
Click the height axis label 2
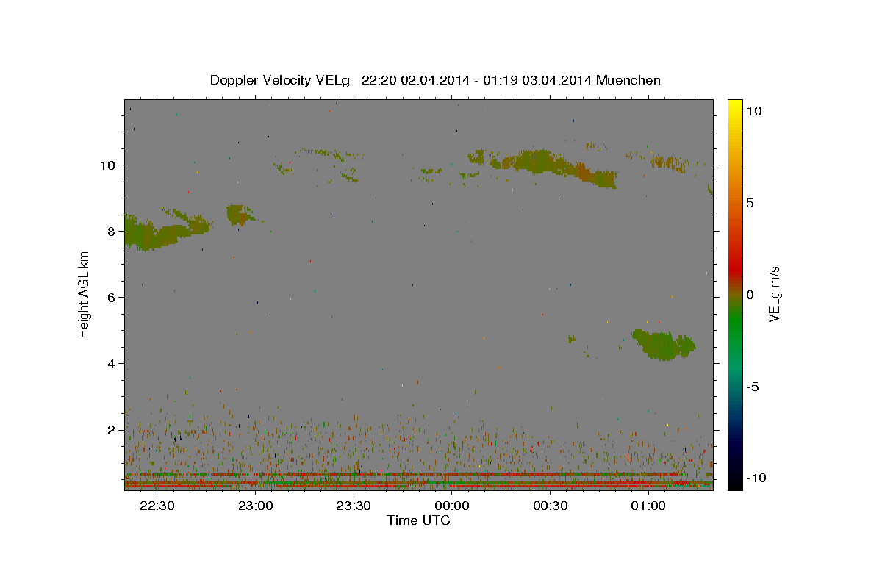[x=112, y=430]
